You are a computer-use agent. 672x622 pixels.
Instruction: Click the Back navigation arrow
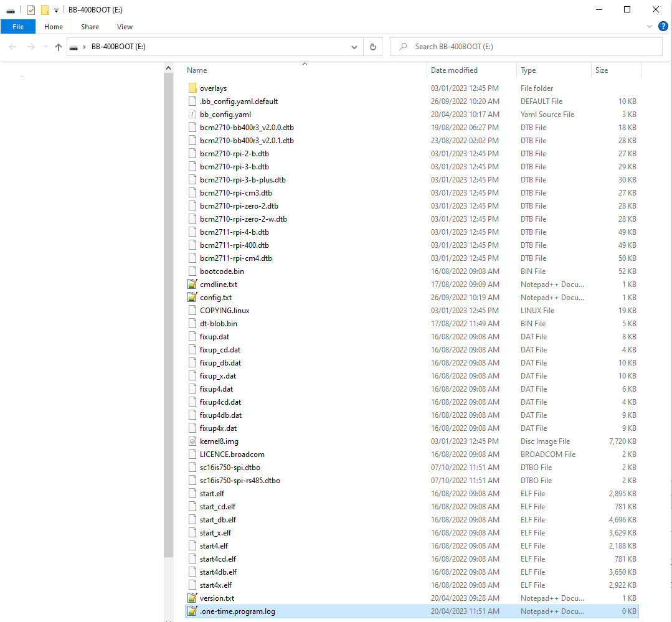13,47
